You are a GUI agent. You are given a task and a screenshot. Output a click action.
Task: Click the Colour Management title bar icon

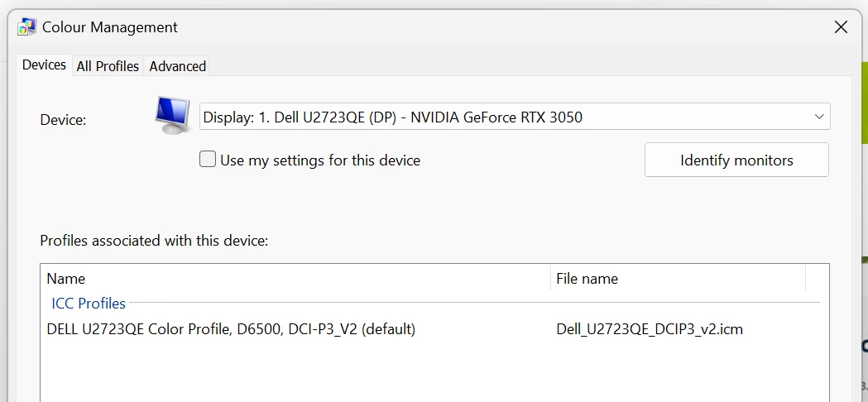pos(26,27)
